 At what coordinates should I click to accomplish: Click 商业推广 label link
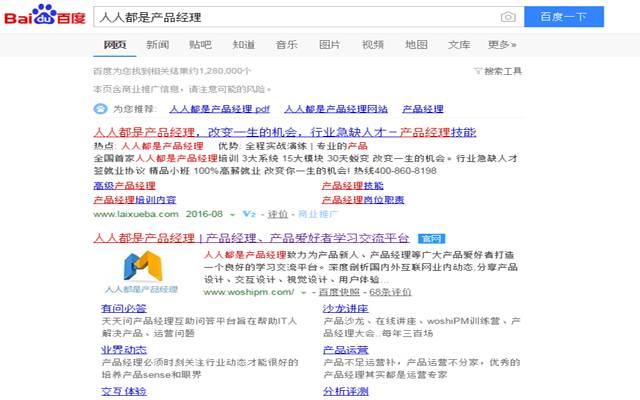click(x=318, y=214)
